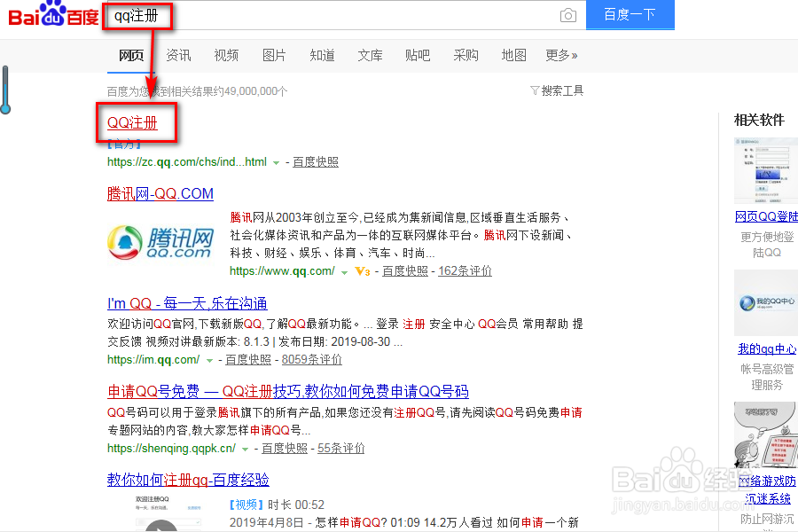
Task: Go to the 文库 tab
Action: [370, 55]
